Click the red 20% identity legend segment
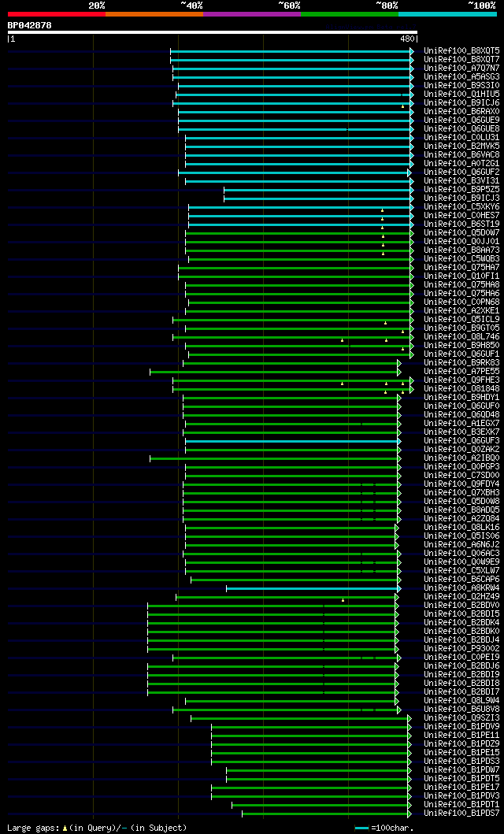This screenshot has width=504, height=834. pyautogui.click(x=57, y=14)
